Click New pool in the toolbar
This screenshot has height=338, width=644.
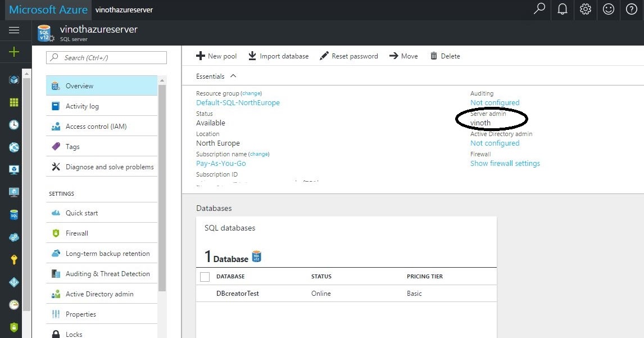tap(216, 56)
